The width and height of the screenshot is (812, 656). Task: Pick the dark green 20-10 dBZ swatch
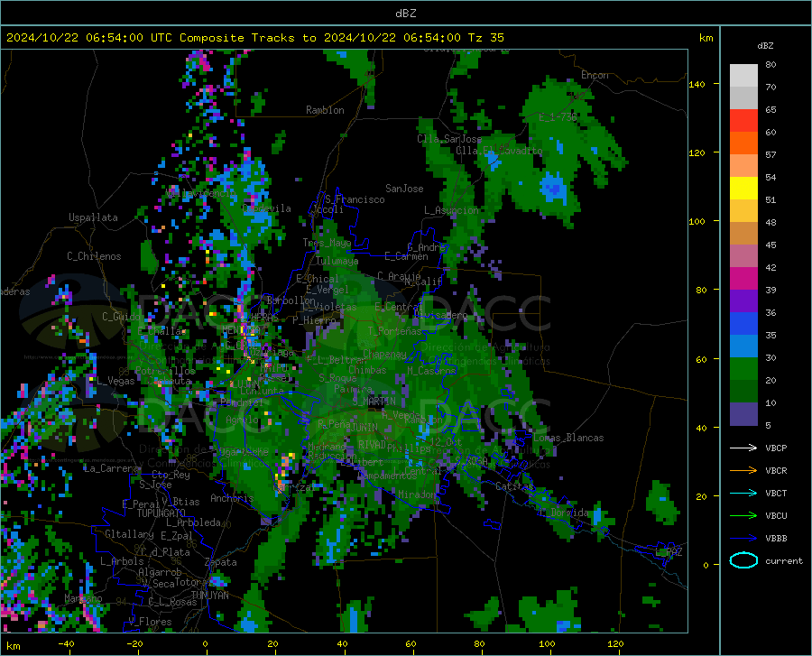click(x=743, y=392)
